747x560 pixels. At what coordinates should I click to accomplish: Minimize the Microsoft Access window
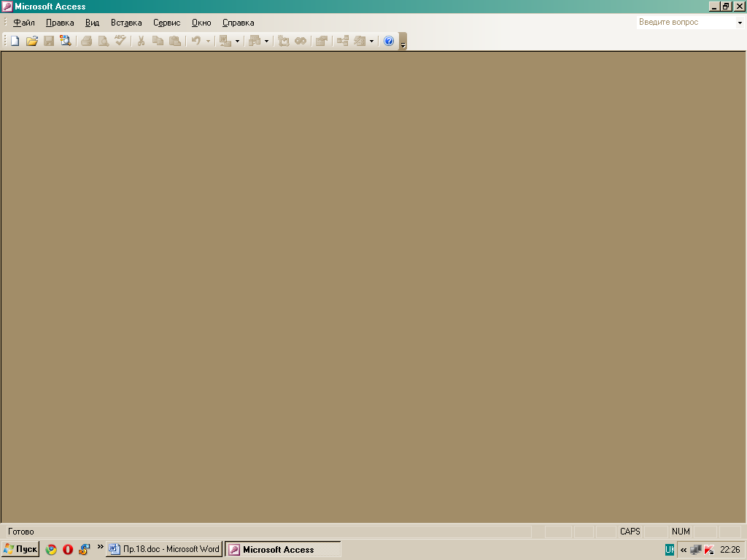tap(713, 6)
